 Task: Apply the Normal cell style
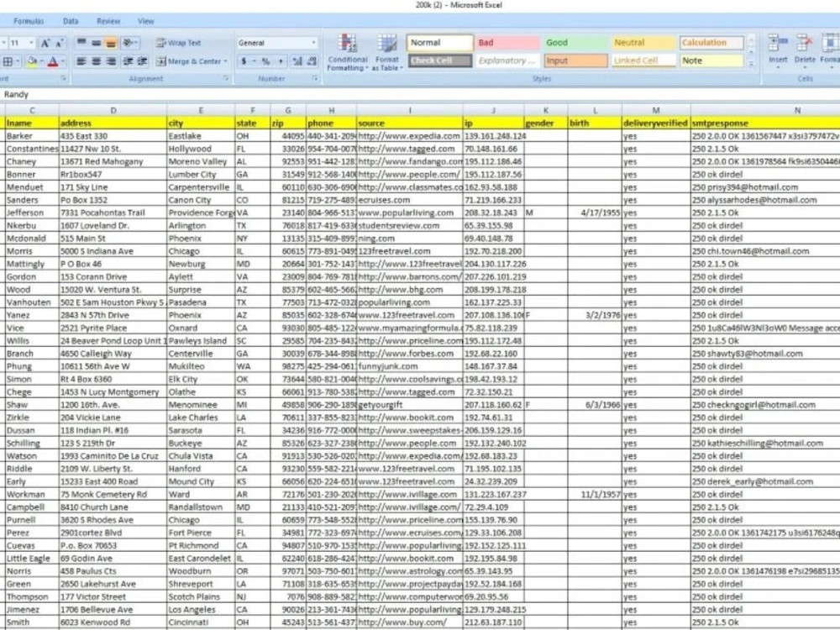pyautogui.click(x=440, y=43)
